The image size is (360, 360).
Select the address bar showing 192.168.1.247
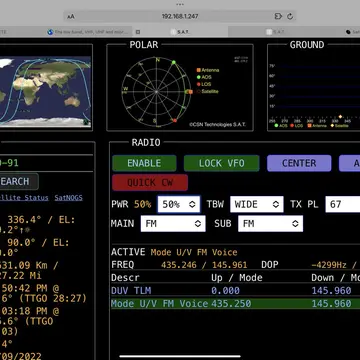pyautogui.click(x=180, y=16)
